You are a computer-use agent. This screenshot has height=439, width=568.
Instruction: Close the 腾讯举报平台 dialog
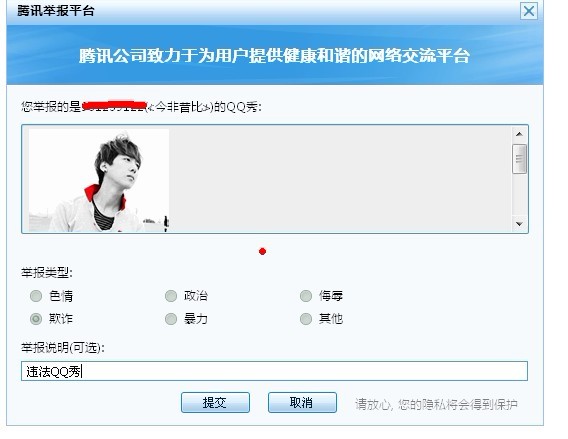click(x=529, y=11)
